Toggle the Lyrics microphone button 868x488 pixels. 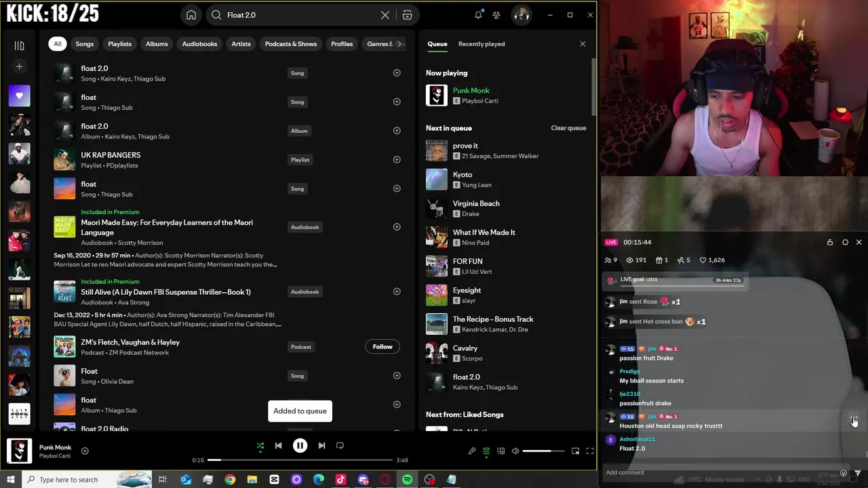(472, 451)
